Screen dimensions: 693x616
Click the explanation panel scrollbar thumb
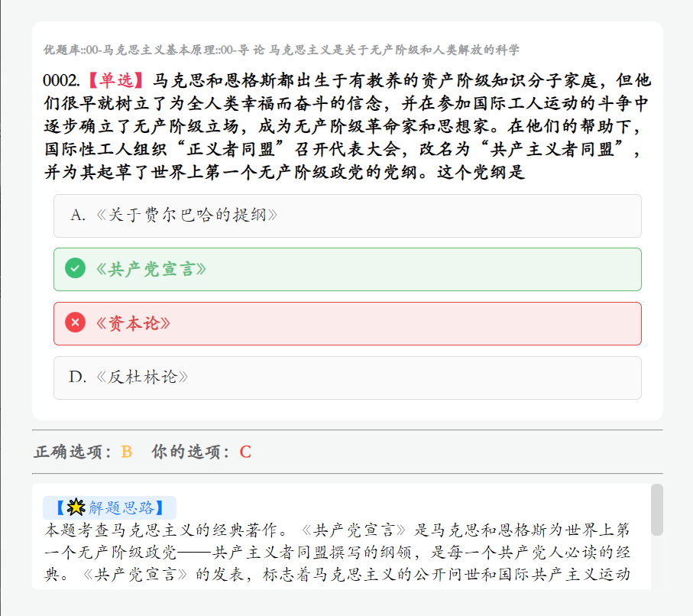(657, 510)
